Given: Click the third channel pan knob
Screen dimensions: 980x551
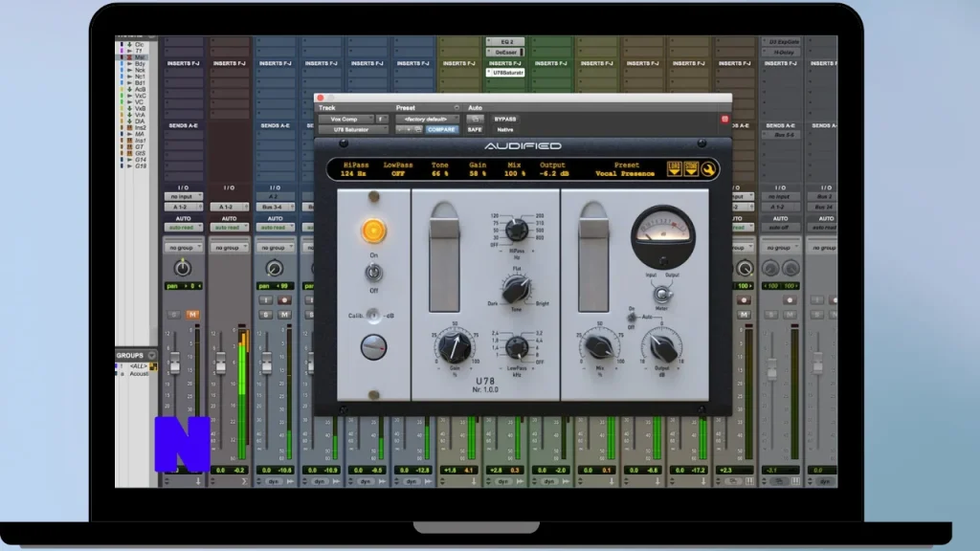Looking at the screenshot, I should click(275, 269).
